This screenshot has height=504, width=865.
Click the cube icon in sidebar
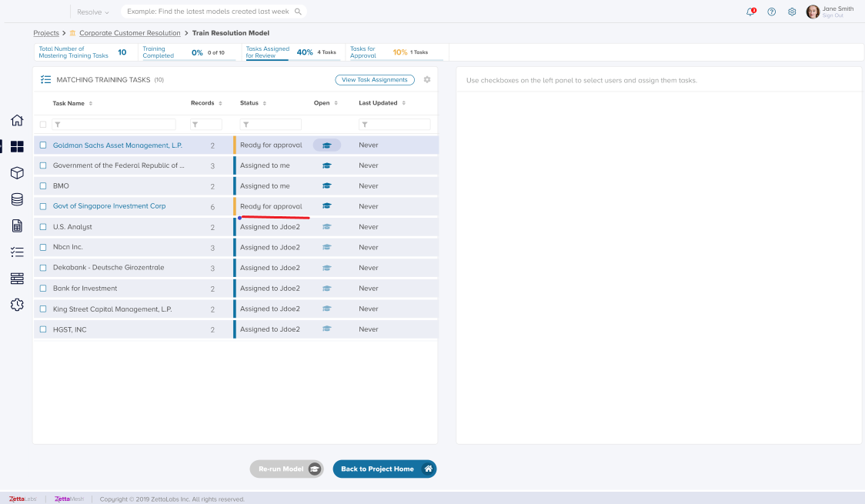tap(17, 173)
